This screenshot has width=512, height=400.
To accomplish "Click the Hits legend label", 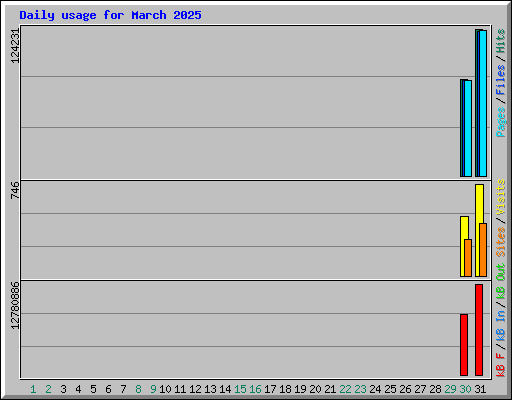I will point(501,41).
